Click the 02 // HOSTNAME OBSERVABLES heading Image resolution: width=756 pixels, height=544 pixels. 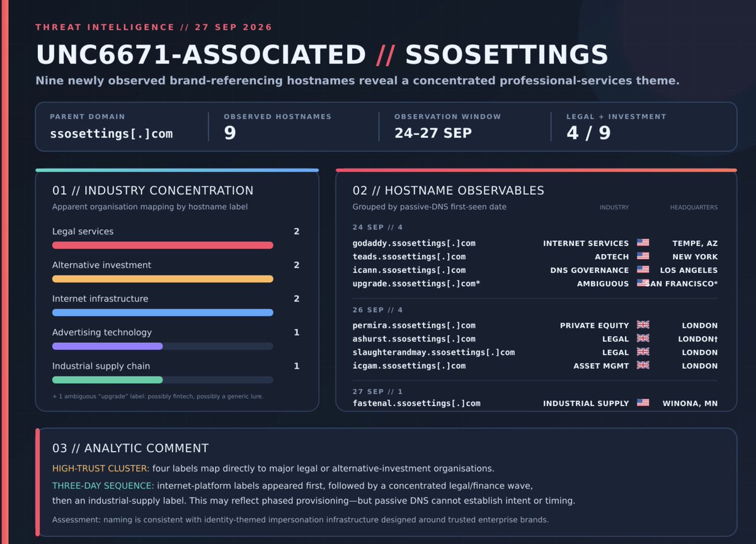tap(449, 190)
